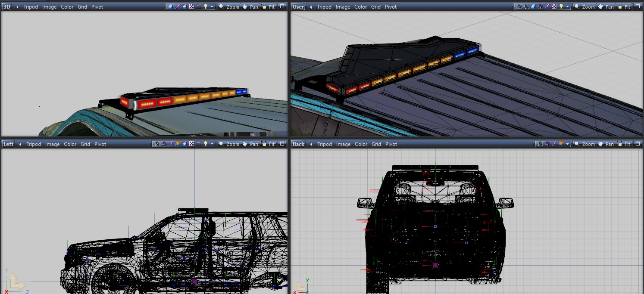Click the checkered texture icon in 3D viewport
Viewport: 644px width, 294px height.
click(192, 6)
